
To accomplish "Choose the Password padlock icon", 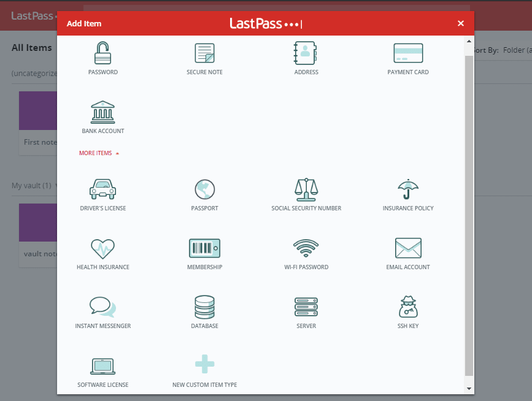I will 103,53.
